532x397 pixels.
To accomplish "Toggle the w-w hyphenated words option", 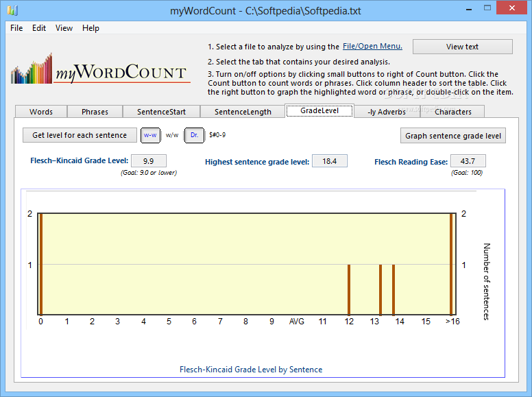I will click(150, 135).
